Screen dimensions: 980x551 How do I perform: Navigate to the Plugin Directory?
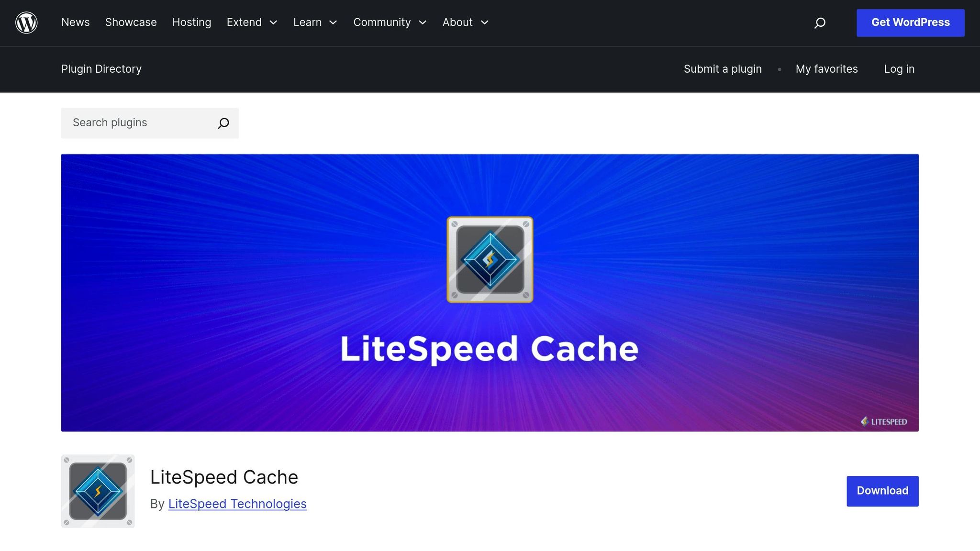click(x=101, y=69)
